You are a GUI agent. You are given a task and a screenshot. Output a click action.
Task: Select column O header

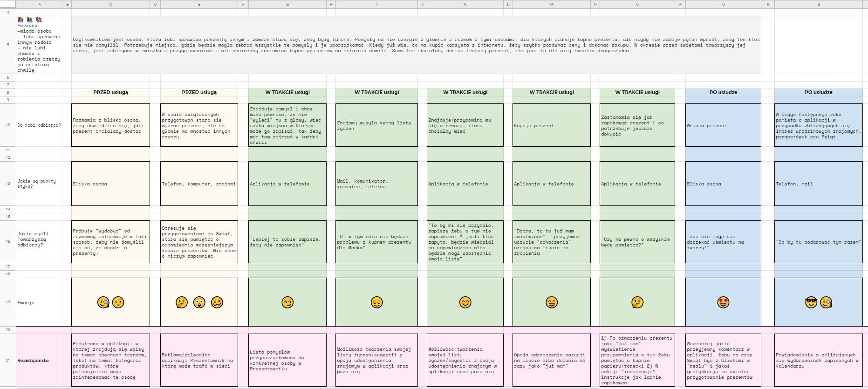pos(637,4)
